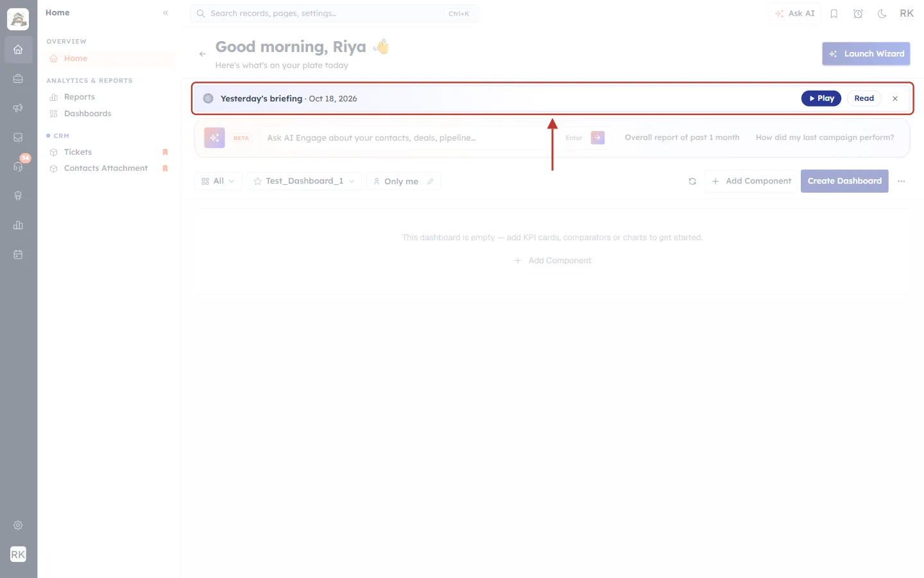Expand the All filter dropdown
Image resolution: width=924 pixels, height=578 pixels.
point(218,181)
